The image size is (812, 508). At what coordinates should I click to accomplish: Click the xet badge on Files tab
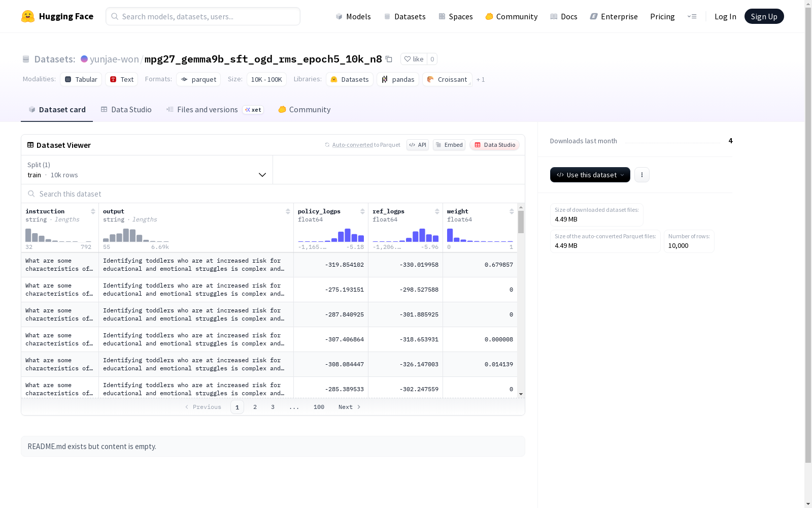click(x=253, y=110)
